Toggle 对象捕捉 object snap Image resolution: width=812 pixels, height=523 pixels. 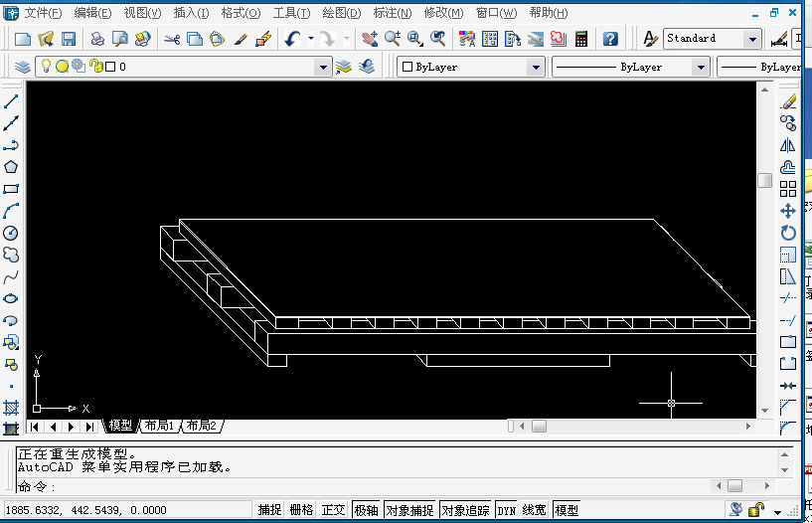[x=409, y=510]
